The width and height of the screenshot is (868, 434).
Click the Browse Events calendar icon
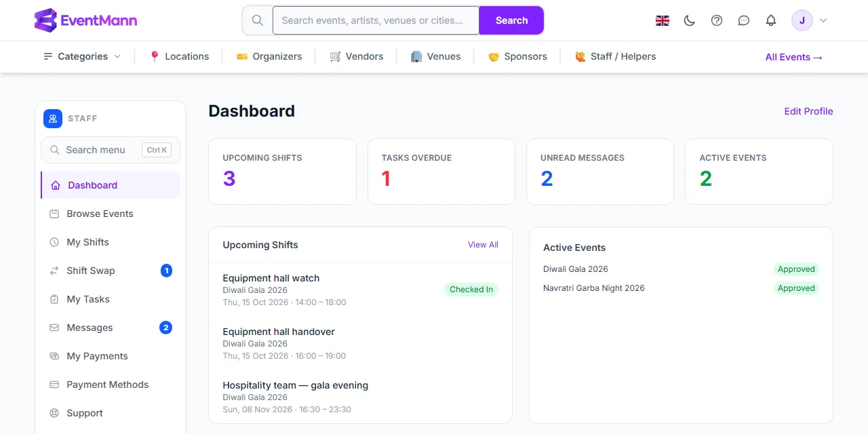click(x=54, y=214)
